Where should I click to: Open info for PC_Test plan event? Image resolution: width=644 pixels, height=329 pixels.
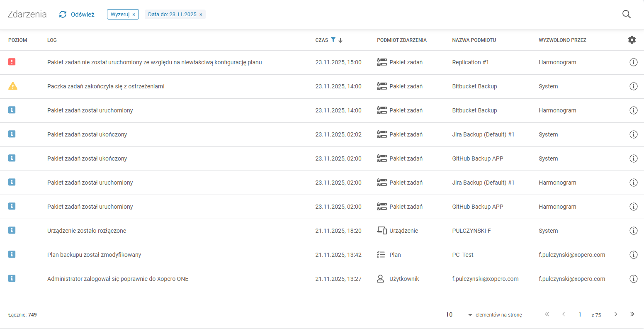633,255
